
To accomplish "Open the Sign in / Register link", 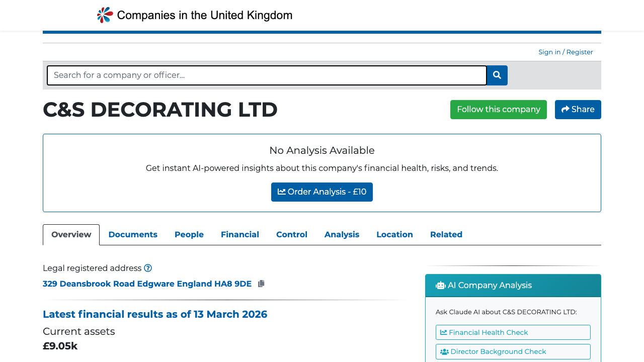I will [x=566, y=52].
